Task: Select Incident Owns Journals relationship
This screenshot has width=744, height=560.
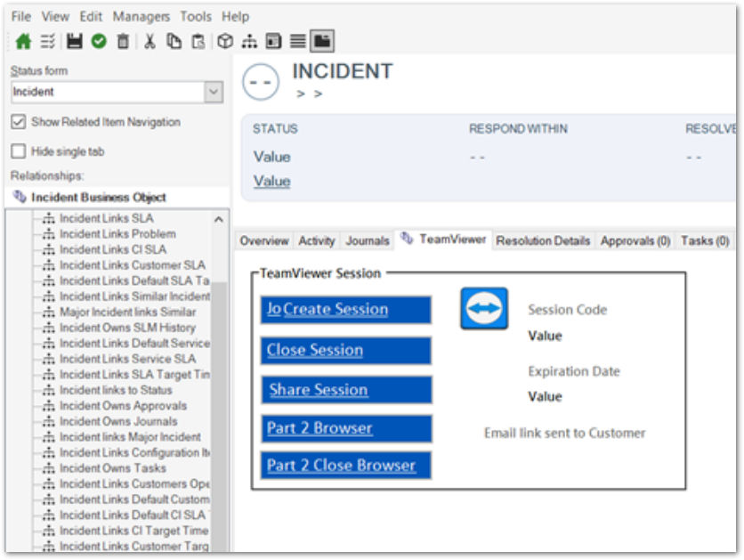Action: coord(118,421)
